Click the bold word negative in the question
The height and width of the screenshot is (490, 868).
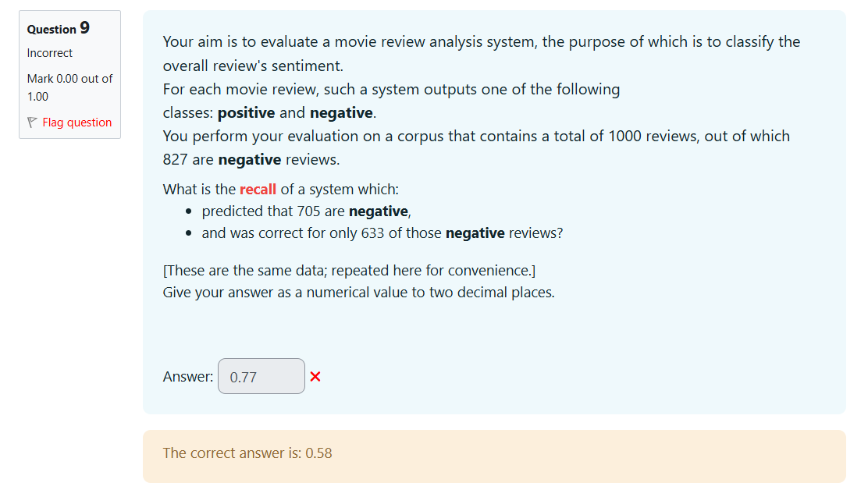click(342, 112)
